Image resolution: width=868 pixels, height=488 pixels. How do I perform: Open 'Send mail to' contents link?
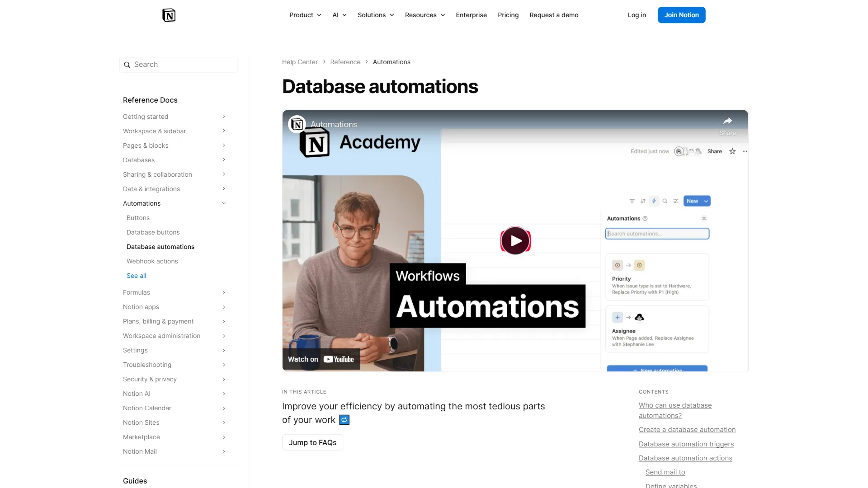pyautogui.click(x=665, y=472)
